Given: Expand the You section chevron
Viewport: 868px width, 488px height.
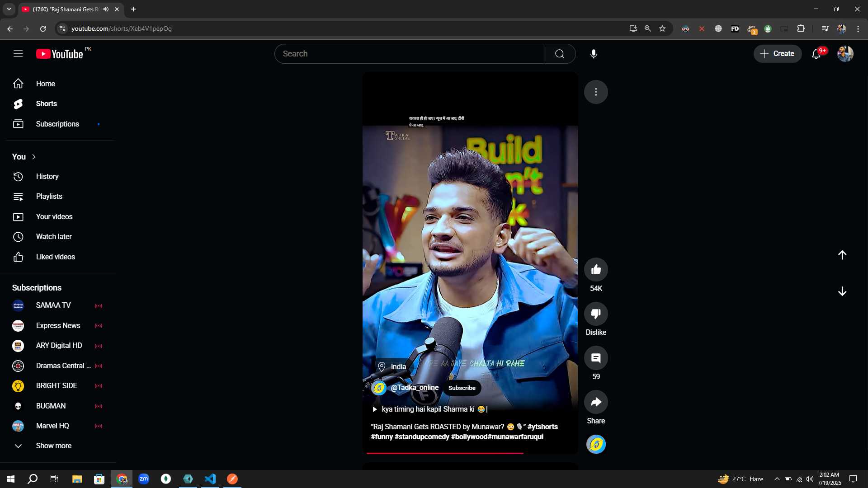Looking at the screenshot, I should click(x=34, y=157).
